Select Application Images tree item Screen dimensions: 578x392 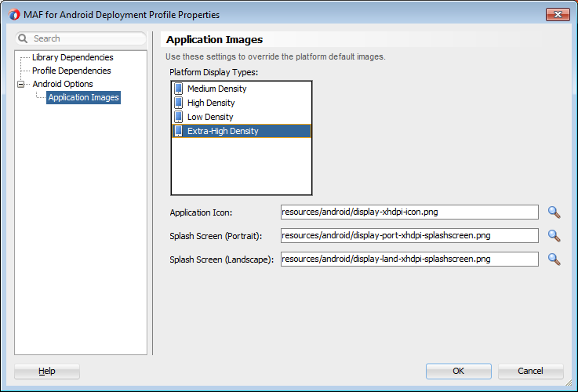[x=83, y=98]
